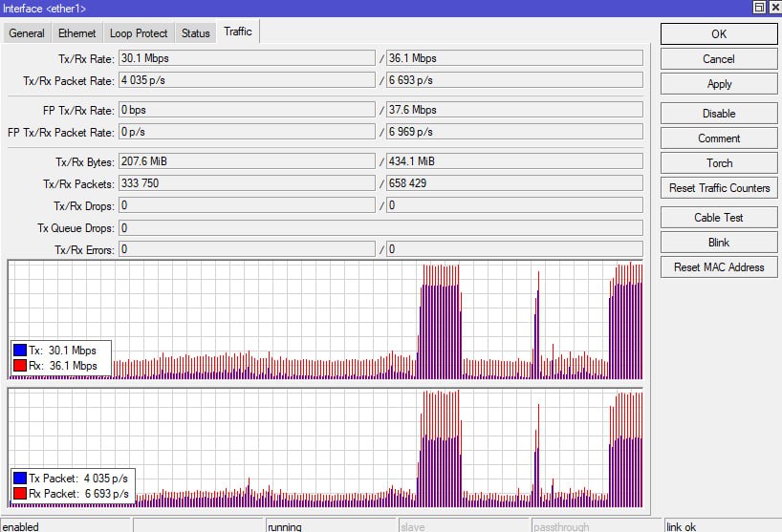This screenshot has height=532, width=782.
Task: Click the Tx/Rx rate bandwidth graph
Action: pos(325,320)
